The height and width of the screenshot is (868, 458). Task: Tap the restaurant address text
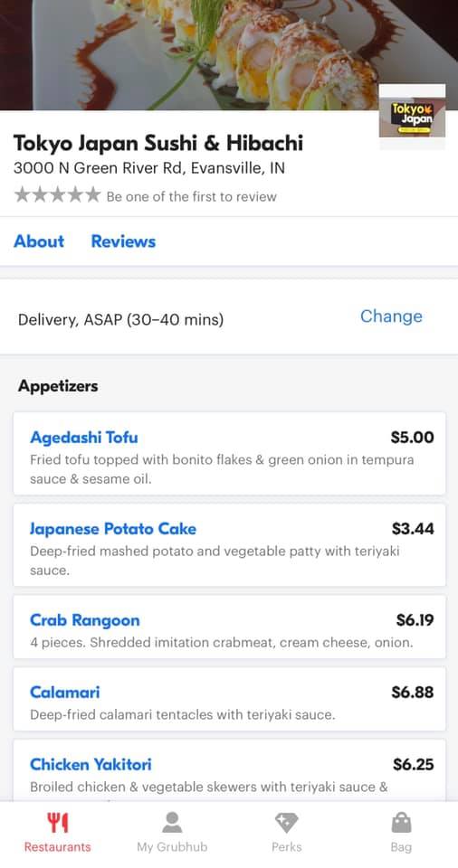click(x=149, y=168)
